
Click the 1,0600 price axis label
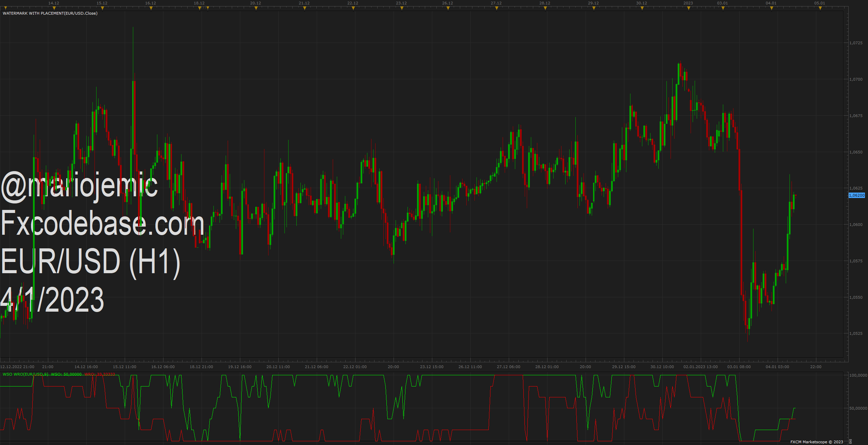pos(856,225)
